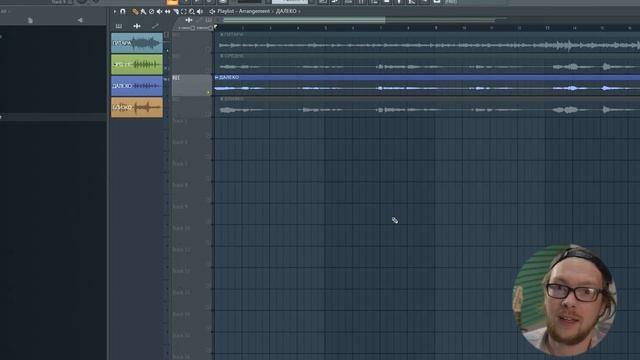The width and height of the screenshot is (640, 360).
Task: Select the Delete tool
Action: tap(151, 11)
